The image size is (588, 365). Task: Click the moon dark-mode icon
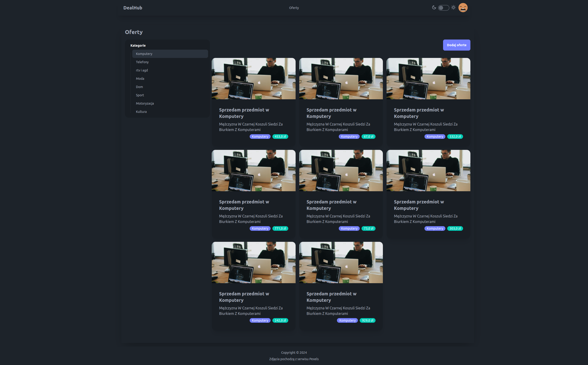coord(434,8)
